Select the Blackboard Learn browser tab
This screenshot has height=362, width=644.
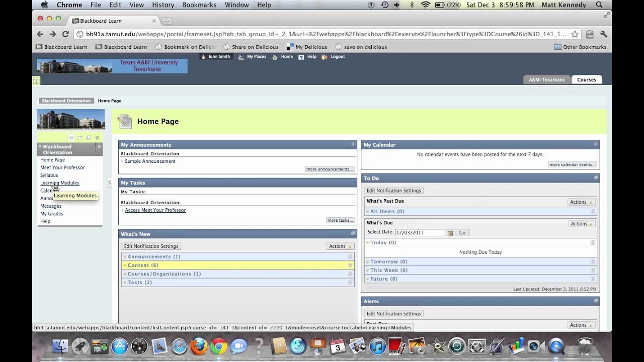pos(113,21)
